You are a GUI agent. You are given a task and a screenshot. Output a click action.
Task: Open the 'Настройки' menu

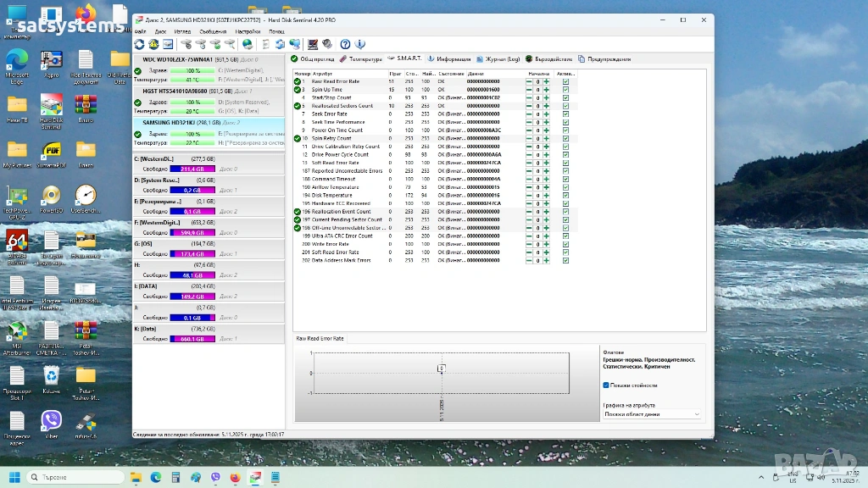(x=248, y=31)
